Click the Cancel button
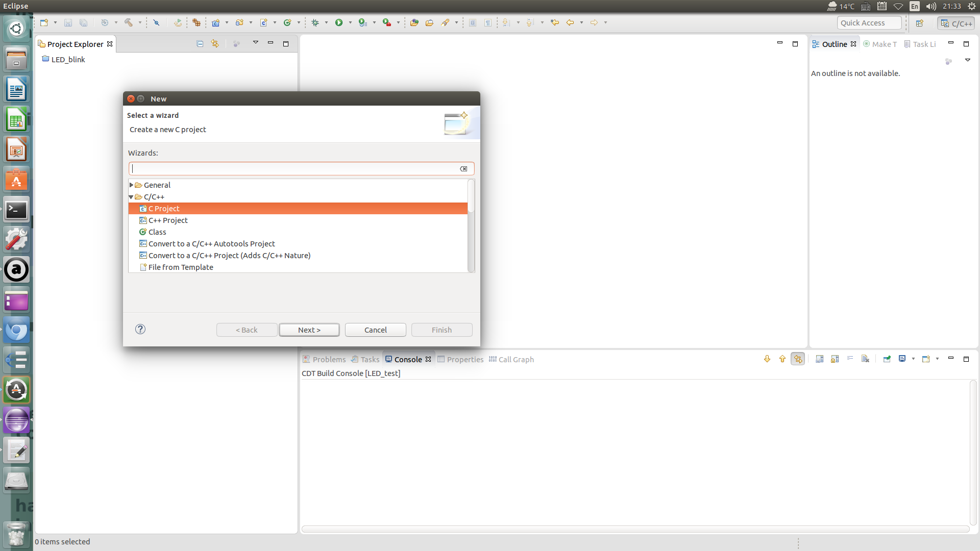Image resolution: width=980 pixels, height=551 pixels. 375,330
